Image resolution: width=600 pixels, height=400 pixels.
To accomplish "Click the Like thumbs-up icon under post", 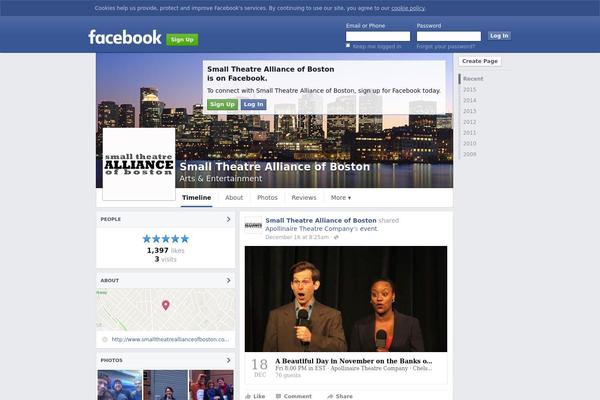I will (248, 396).
